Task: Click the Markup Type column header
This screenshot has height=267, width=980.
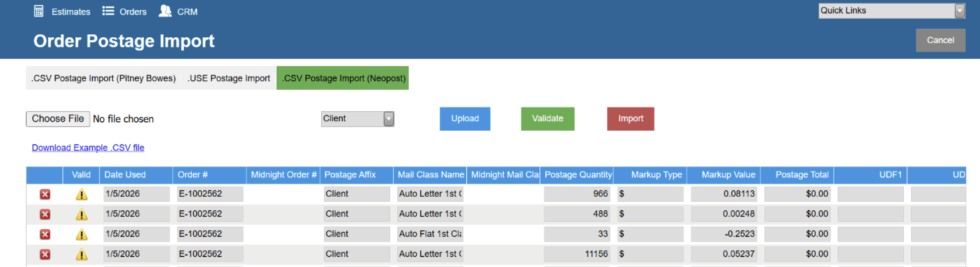Action: (650, 175)
